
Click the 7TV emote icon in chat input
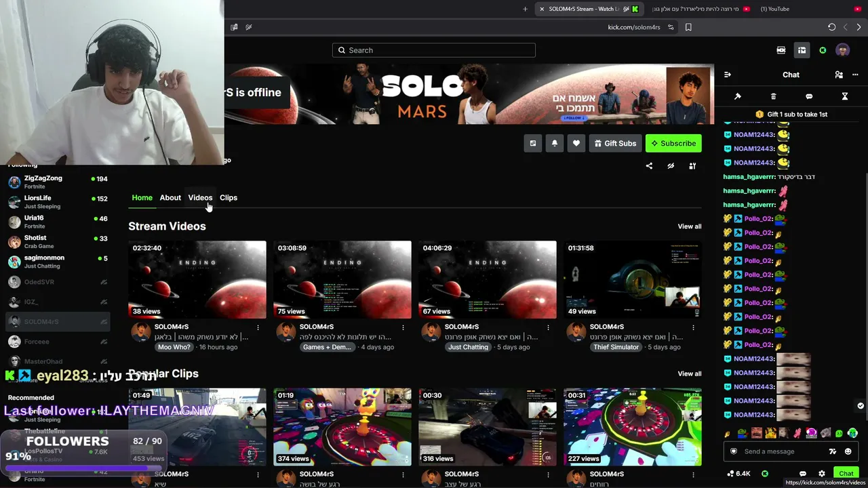pos(833,451)
